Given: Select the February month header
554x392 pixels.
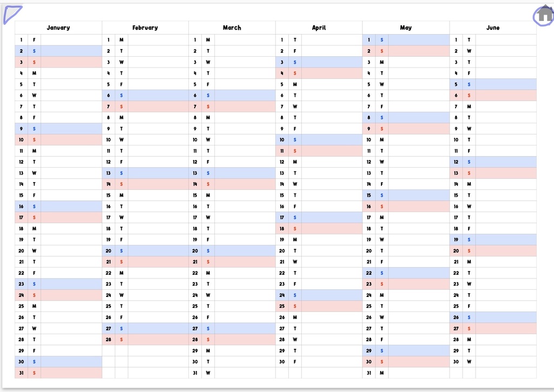Looking at the screenshot, I should point(145,28).
